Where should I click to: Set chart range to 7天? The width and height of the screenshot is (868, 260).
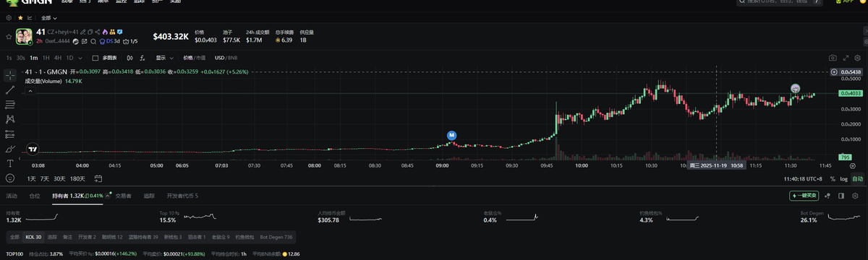coord(45,178)
